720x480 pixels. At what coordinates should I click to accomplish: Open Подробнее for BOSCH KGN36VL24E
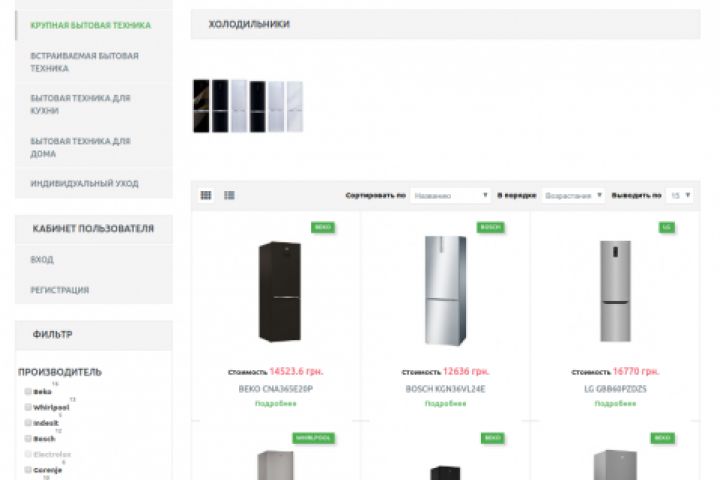(445, 403)
